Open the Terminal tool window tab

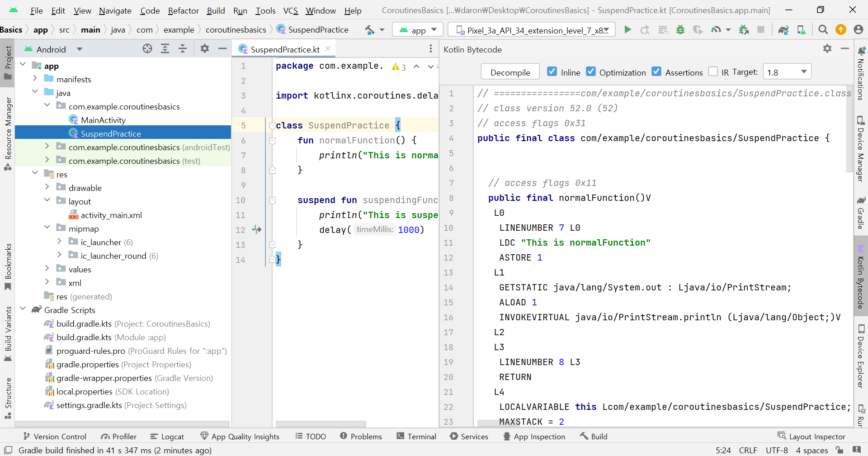pos(416,436)
